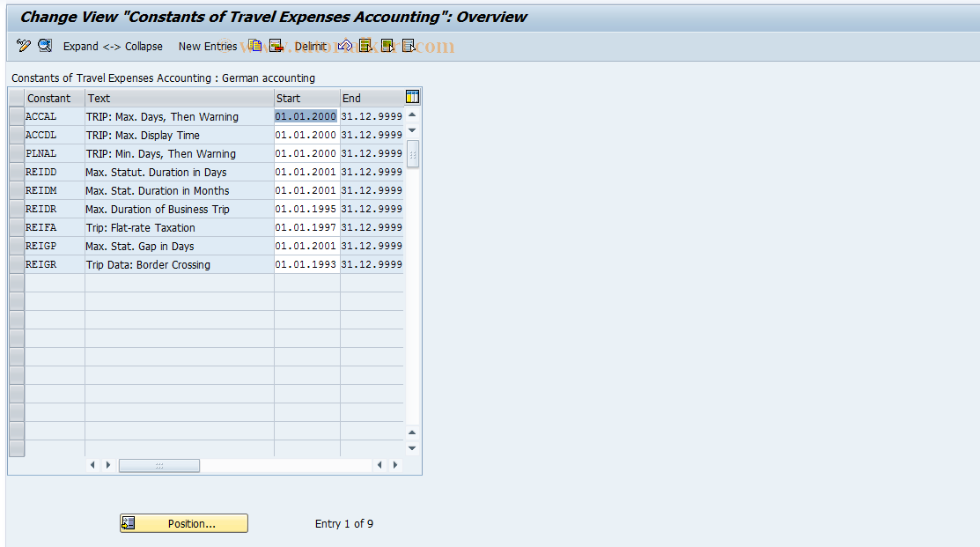This screenshot has height=547, width=980.
Task: Click the text 'Trip: Flat-rate Taxation'
Action: [x=141, y=227]
